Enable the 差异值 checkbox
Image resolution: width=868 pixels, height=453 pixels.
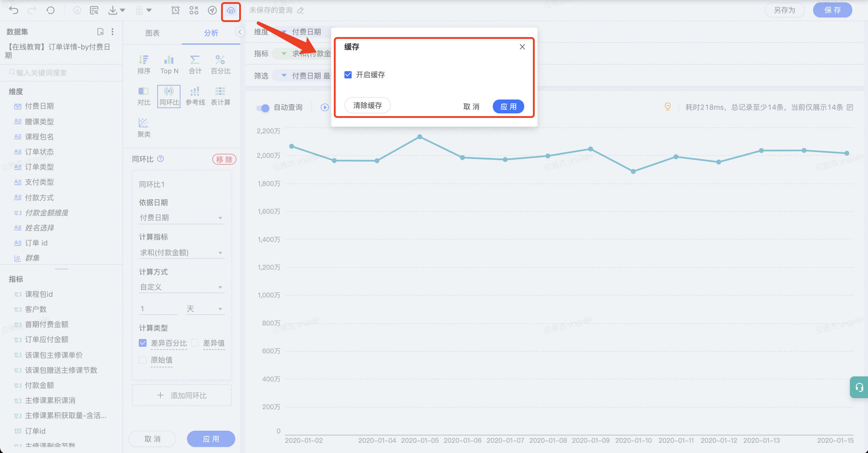pos(195,343)
